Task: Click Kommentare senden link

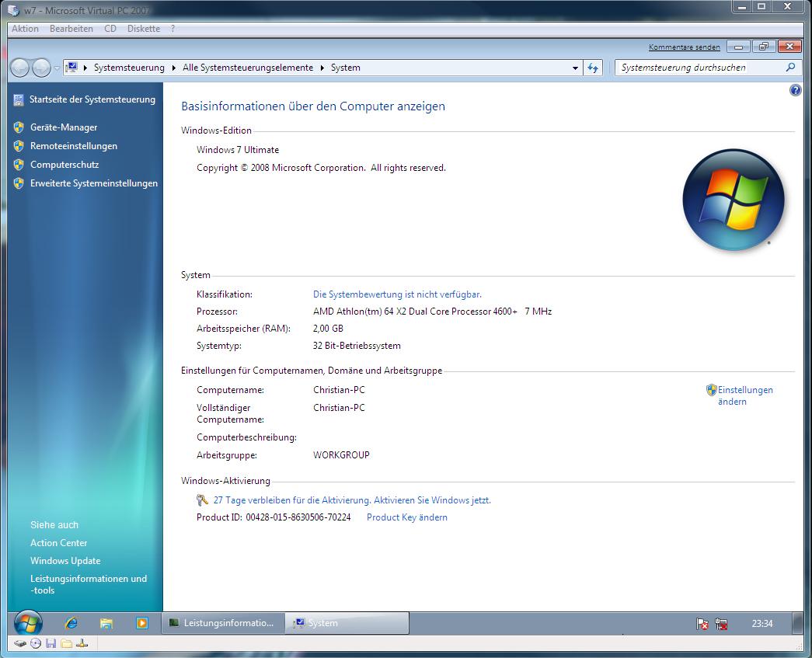Action: [x=684, y=47]
